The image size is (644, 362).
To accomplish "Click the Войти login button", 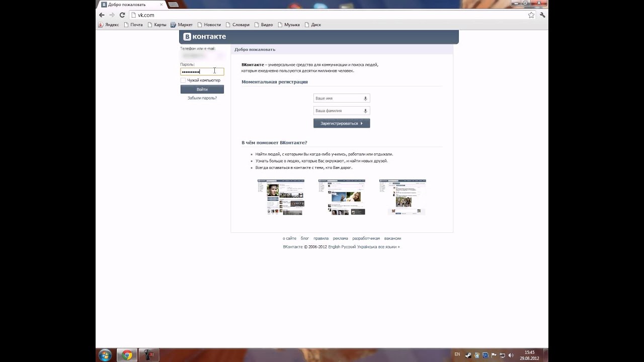I will pyautogui.click(x=202, y=89).
